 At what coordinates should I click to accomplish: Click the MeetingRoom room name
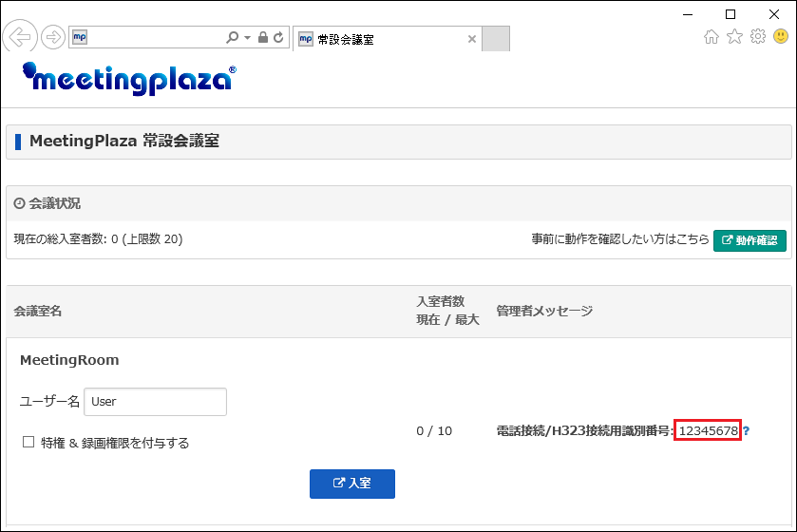[x=69, y=360]
